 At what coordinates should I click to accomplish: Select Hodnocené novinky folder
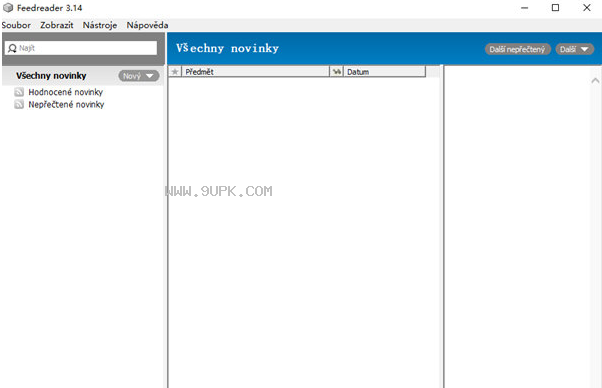click(66, 92)
